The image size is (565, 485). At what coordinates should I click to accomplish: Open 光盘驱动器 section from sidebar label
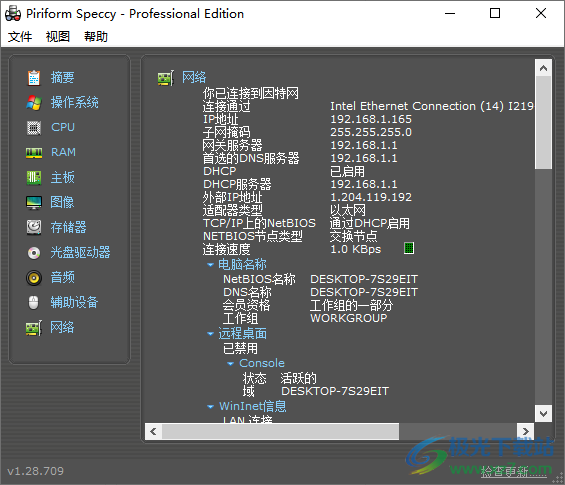point(80,253)
